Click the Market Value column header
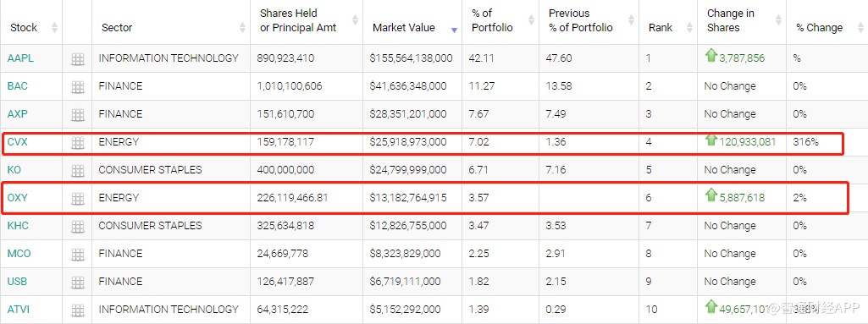This screenshot has height=324, width=868. (404, 27)
